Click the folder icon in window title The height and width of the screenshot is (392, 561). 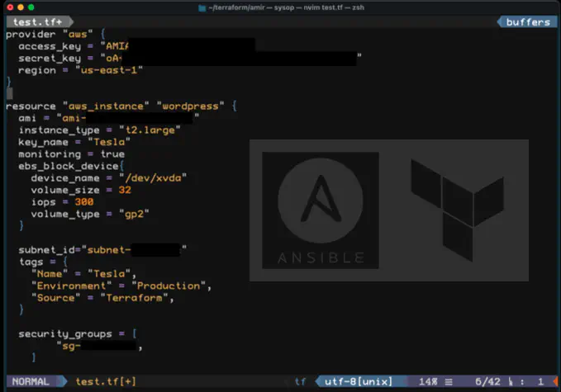pyautogui.click(x=202, y=7)
